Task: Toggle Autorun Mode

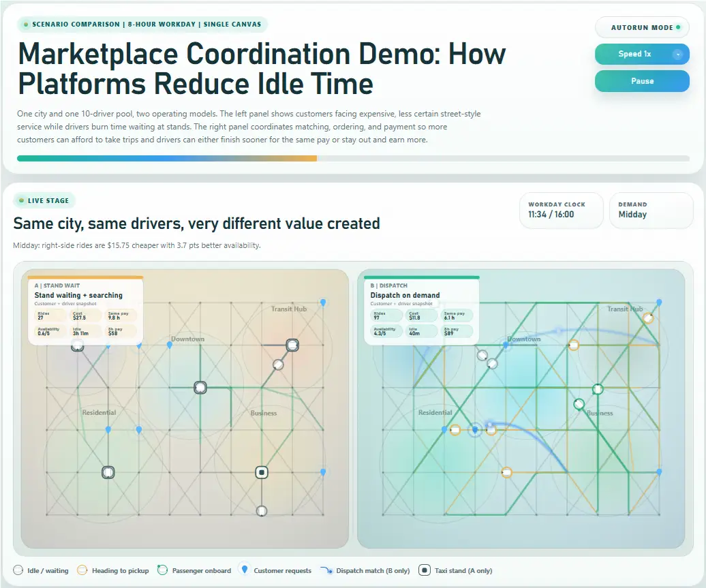Action: pyautogui.click(x=641, y=27)
